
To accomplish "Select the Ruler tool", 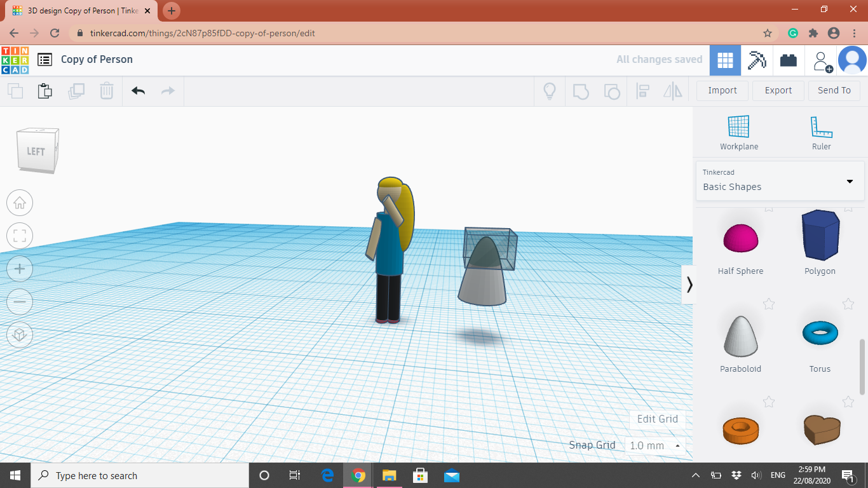I will [821, 133].
